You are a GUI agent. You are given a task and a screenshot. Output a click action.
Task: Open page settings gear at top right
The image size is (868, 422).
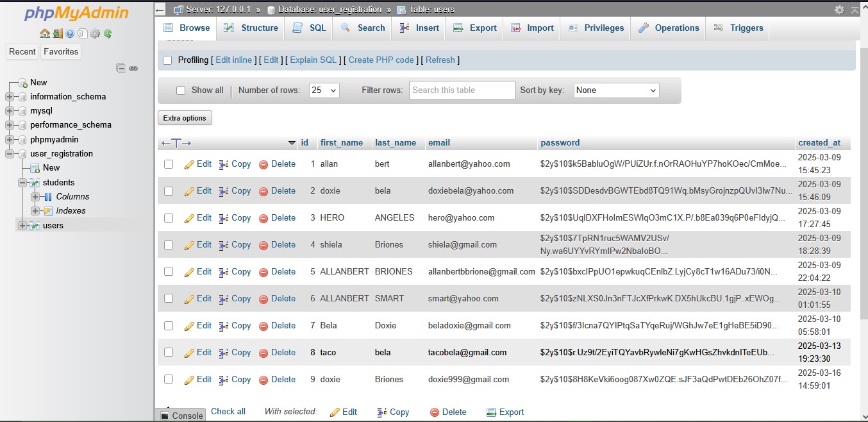[x=839, y=10]
